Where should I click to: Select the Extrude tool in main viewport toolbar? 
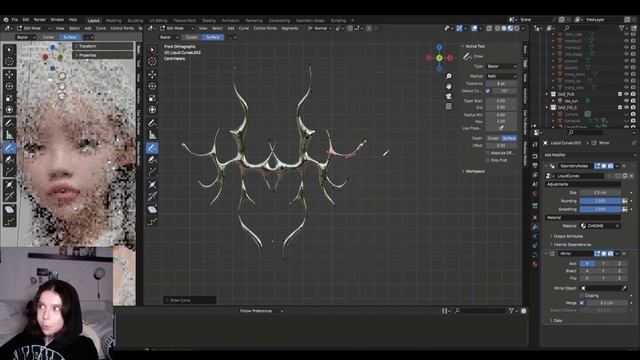(152, 171)
